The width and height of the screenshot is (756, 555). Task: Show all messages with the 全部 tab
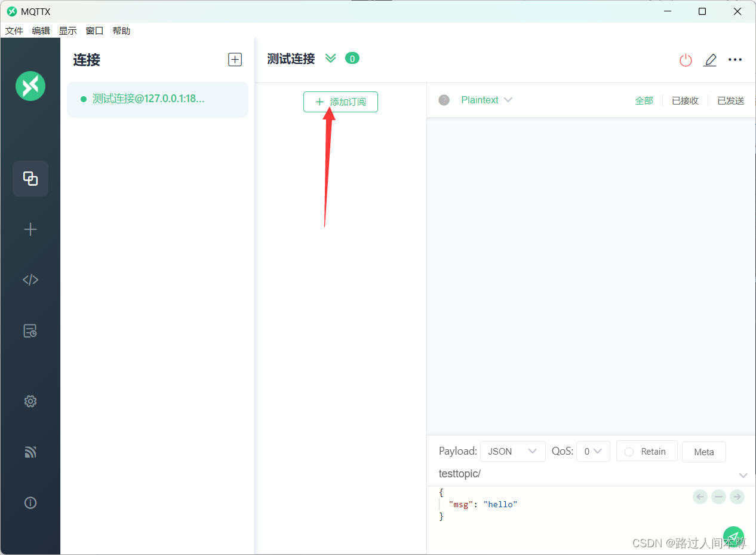644,100
